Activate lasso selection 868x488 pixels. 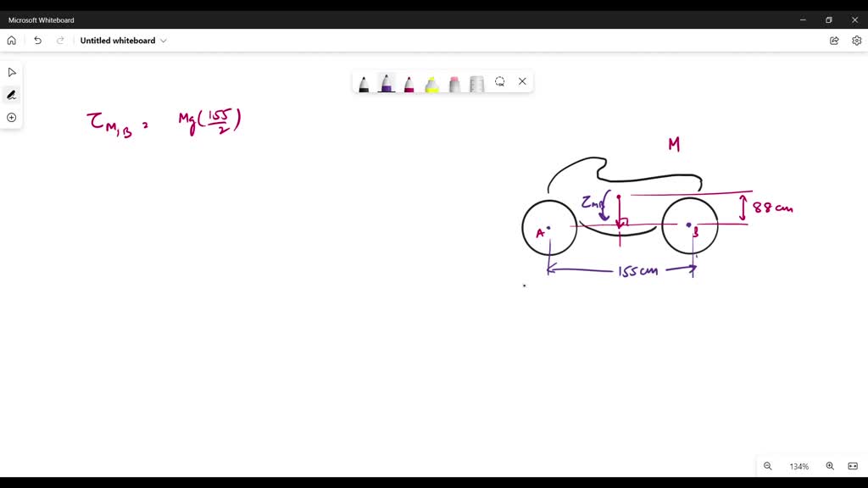[x=499, y=81]
